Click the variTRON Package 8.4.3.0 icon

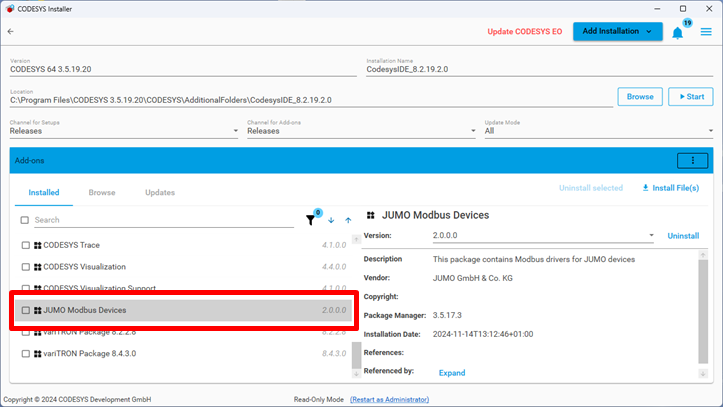click(38, 354)
